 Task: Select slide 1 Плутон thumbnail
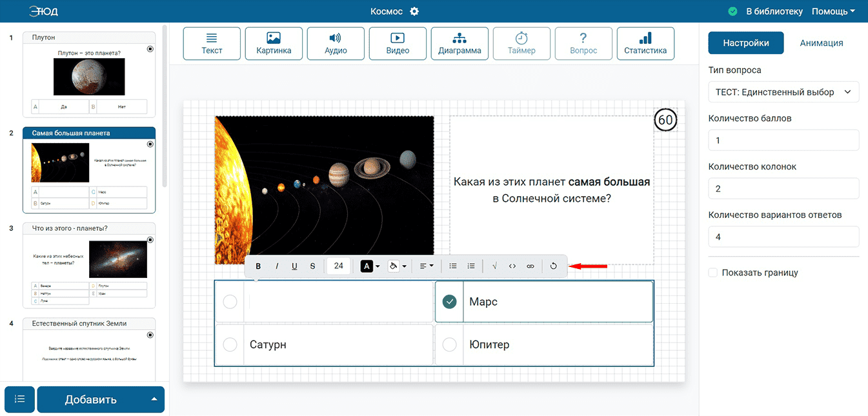pos(89,74)
